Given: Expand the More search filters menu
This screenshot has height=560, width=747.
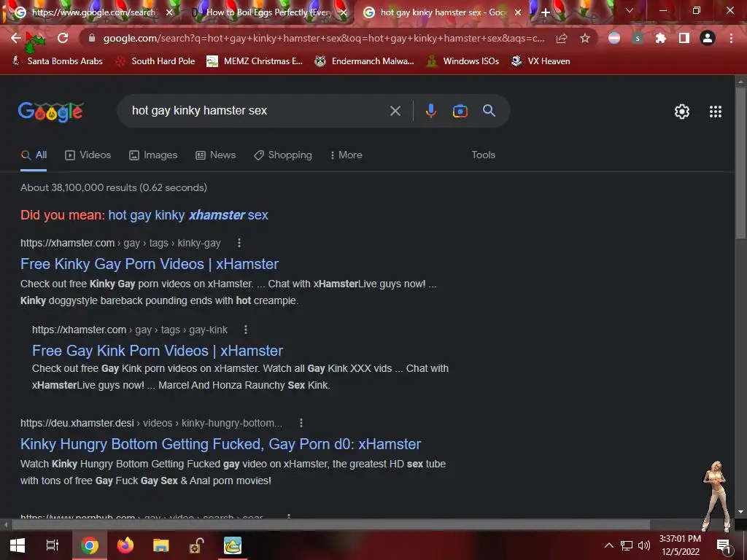Looking at the screenshot, I should point(347,155).
